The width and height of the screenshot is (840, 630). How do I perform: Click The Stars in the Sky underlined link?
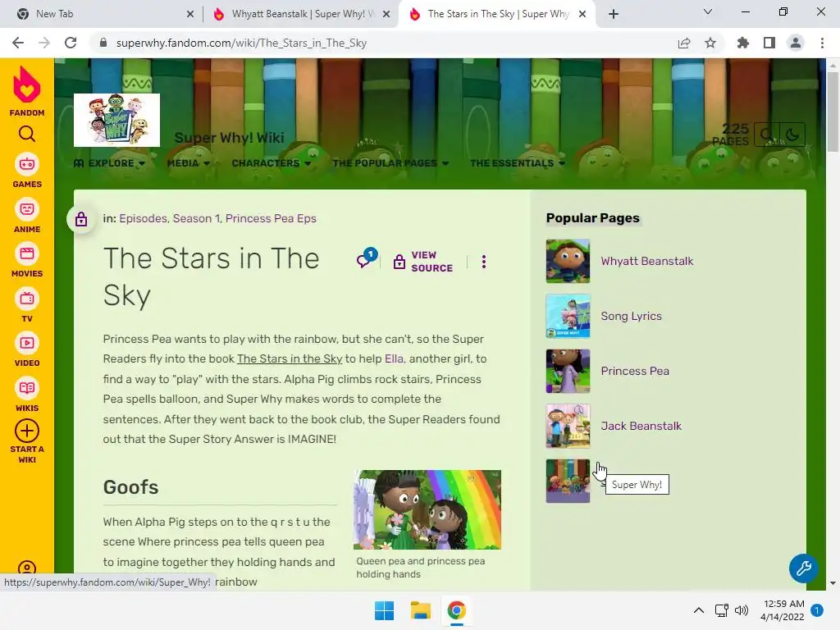click(290, 359)
